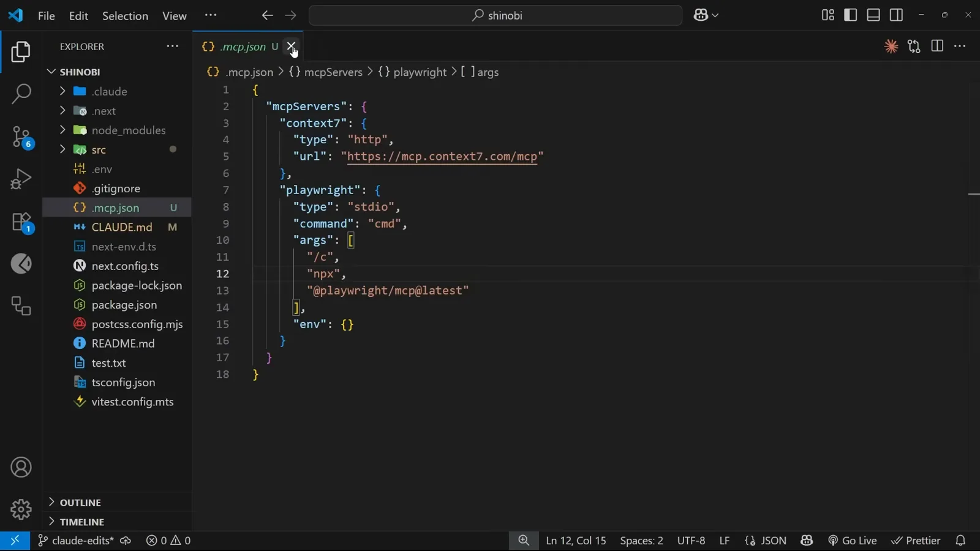The width and height of the screenshot is (980, 551).
Task: Open the errors and warnings indicator
Action: (168, 541)
